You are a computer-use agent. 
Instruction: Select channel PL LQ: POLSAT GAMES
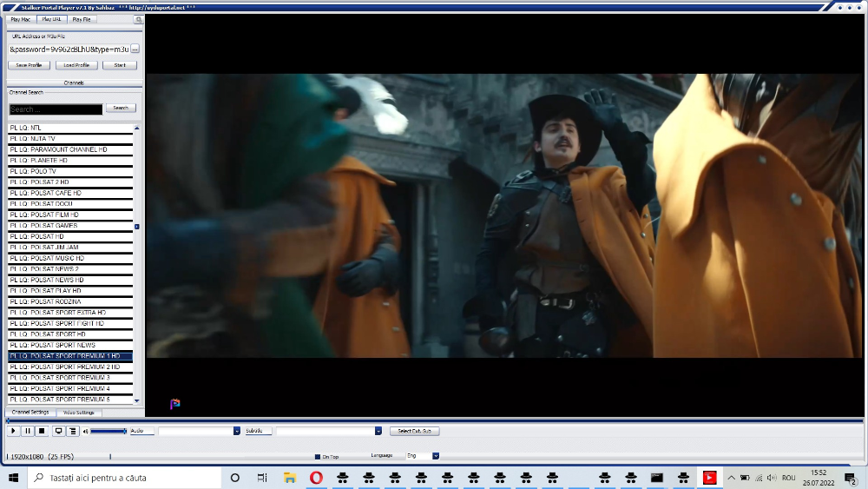coord(70,226)
